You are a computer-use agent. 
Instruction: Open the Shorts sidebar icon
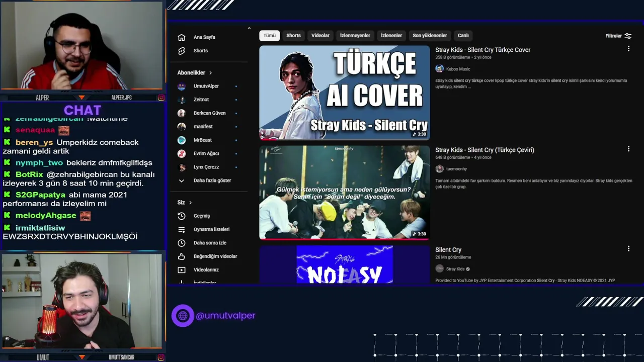pos(182,51)
